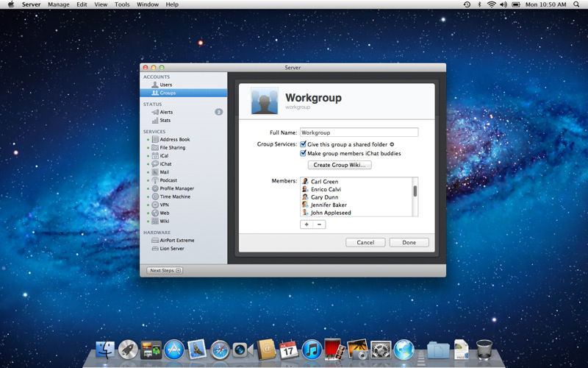
Task: Click the Workgroup group picture
Action: coord(265,101)
